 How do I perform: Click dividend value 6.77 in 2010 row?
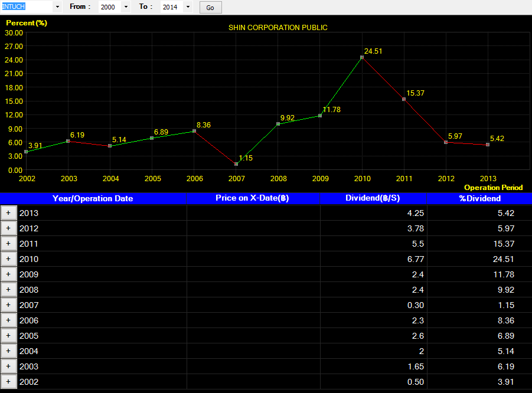416,259
